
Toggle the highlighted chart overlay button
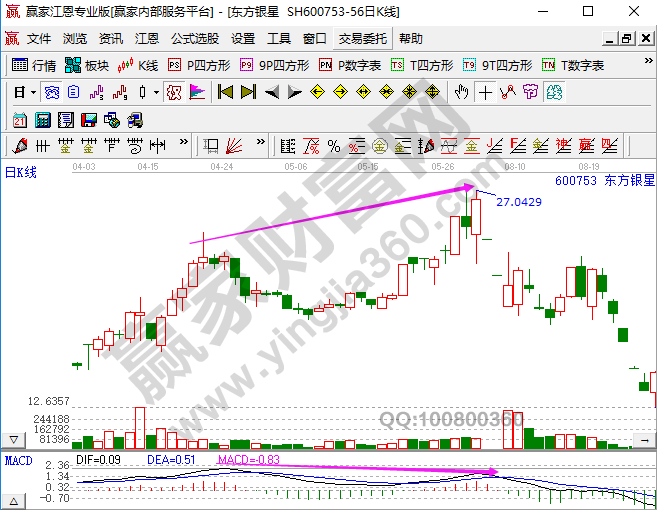click(173, 92)
